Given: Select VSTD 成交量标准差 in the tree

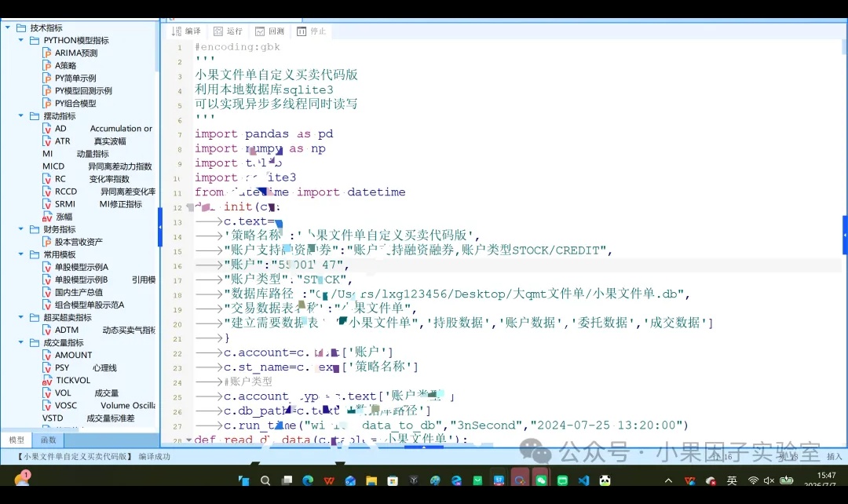Looking at the screenshot, I should (x=88, y=418).
